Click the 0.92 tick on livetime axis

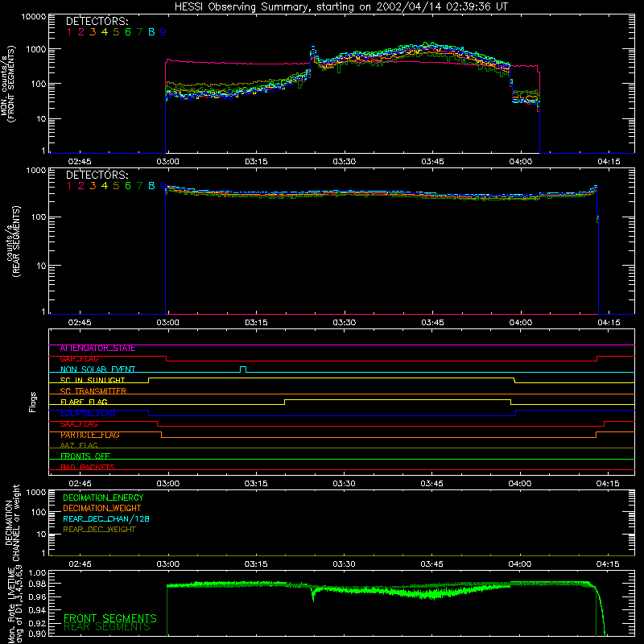(x=37, y=623)
